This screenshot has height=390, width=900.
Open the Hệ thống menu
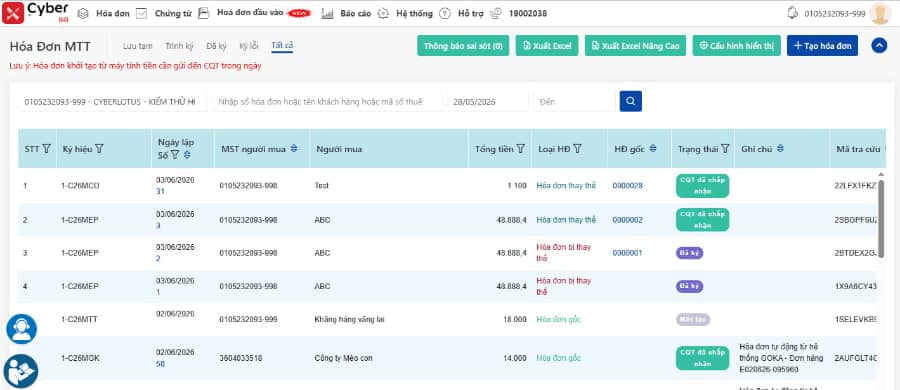pos(414,13)
